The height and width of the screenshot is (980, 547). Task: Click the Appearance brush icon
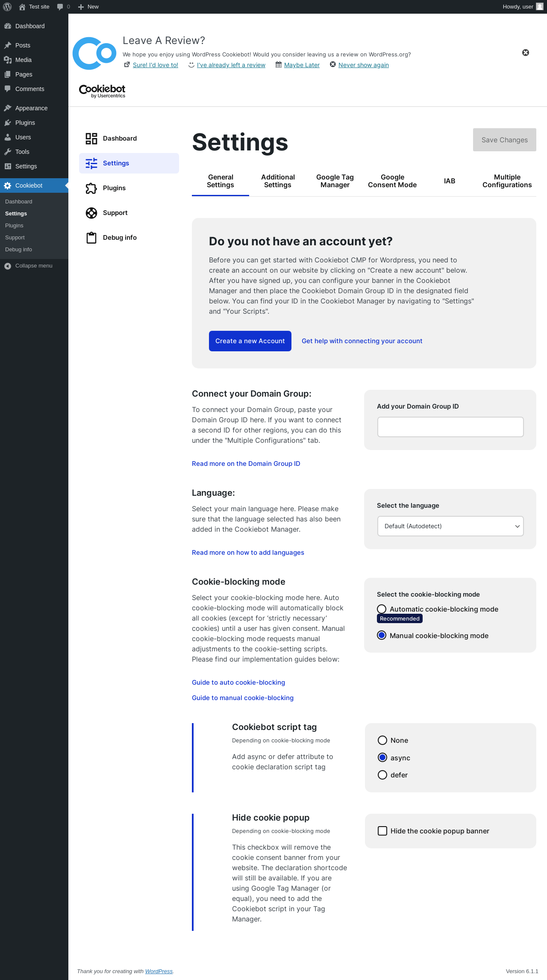(8, 108)
